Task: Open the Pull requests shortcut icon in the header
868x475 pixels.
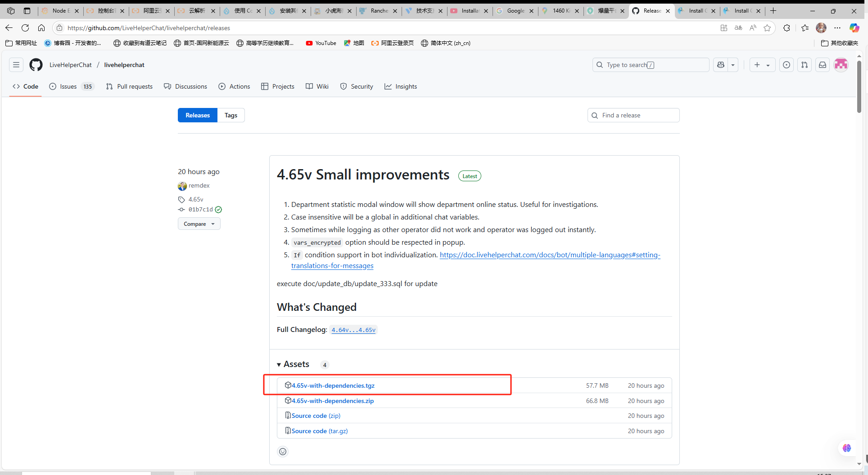Action: click(805, 65)
